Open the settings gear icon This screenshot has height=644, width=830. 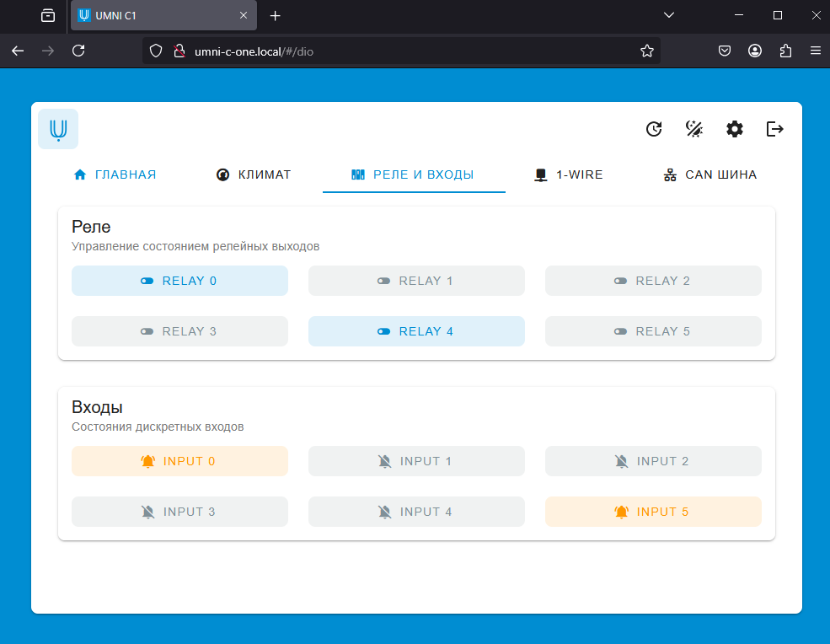coord(734,129)
